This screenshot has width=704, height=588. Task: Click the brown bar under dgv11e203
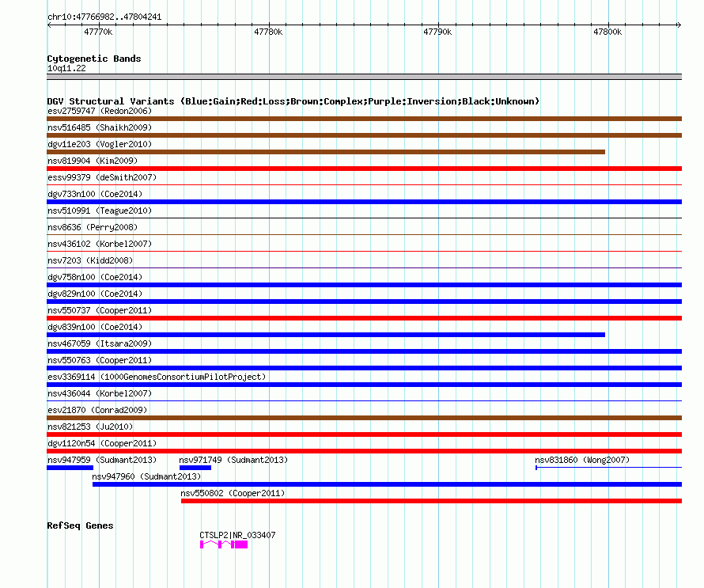pos(326,152)
